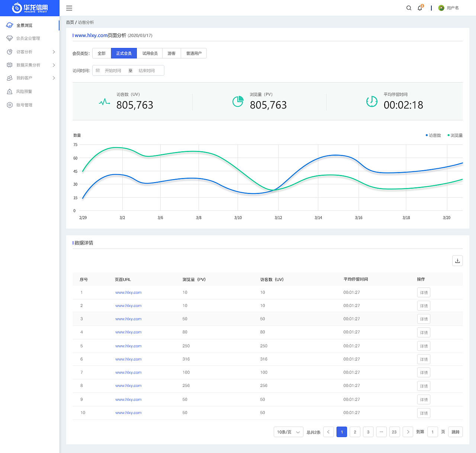Click the 访客数 pulse icon

[x=104, y=102]
